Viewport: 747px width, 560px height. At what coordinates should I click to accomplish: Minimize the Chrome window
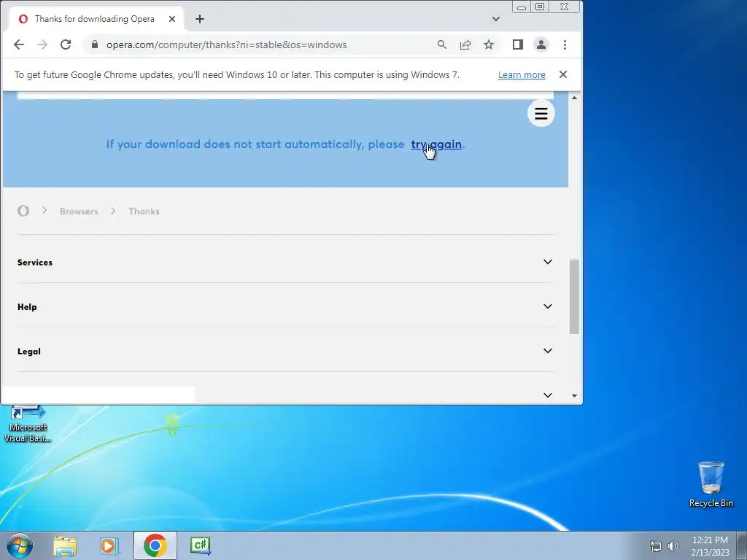pyautogui.click(x=522, y=7)
